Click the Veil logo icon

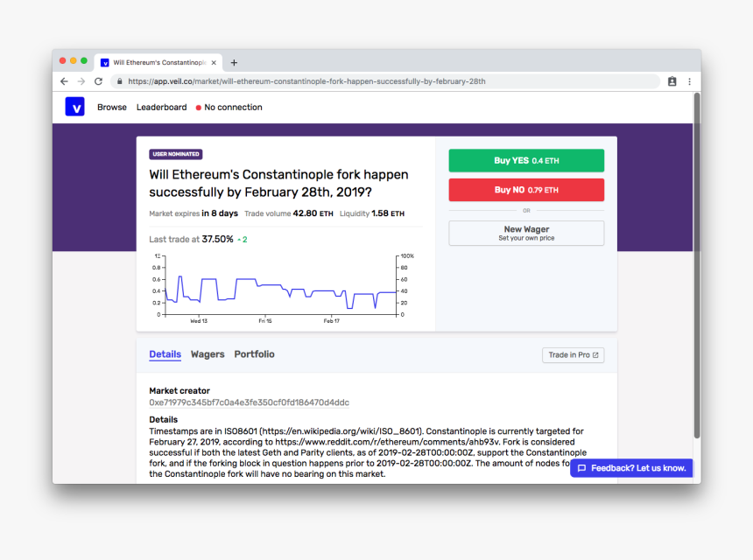click(75, 107)
